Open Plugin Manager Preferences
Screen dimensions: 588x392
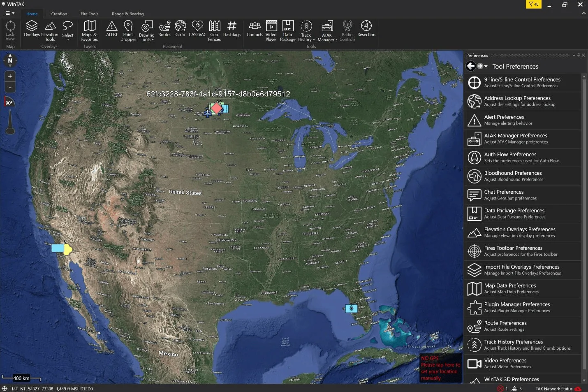pyautogui.click(x=523, y=307)
